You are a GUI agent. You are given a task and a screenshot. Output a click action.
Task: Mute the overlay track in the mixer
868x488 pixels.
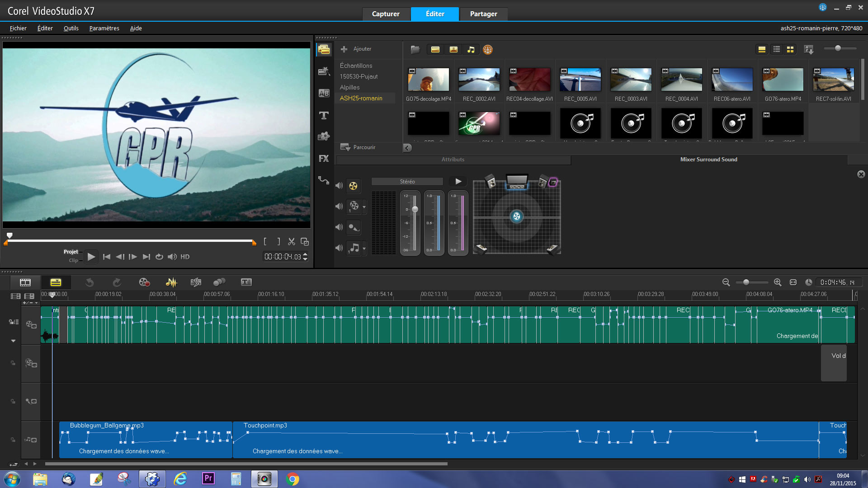click(339, 206)
